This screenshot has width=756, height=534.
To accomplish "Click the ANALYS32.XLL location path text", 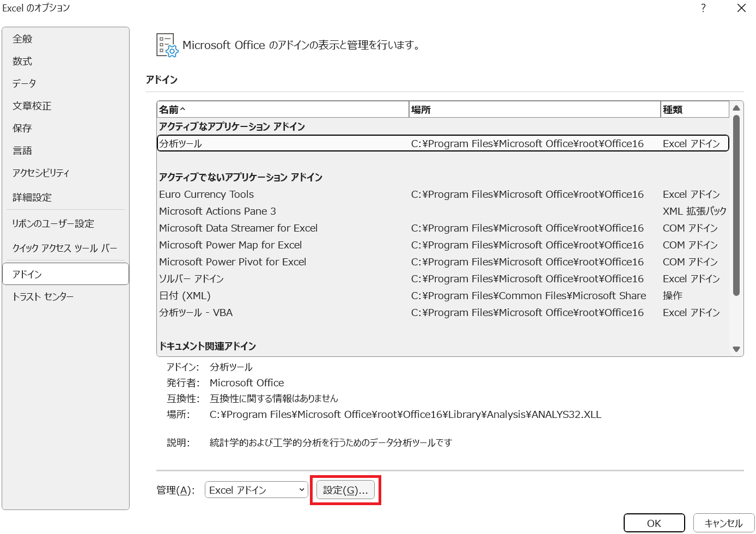I will click(x=405, y=415).
